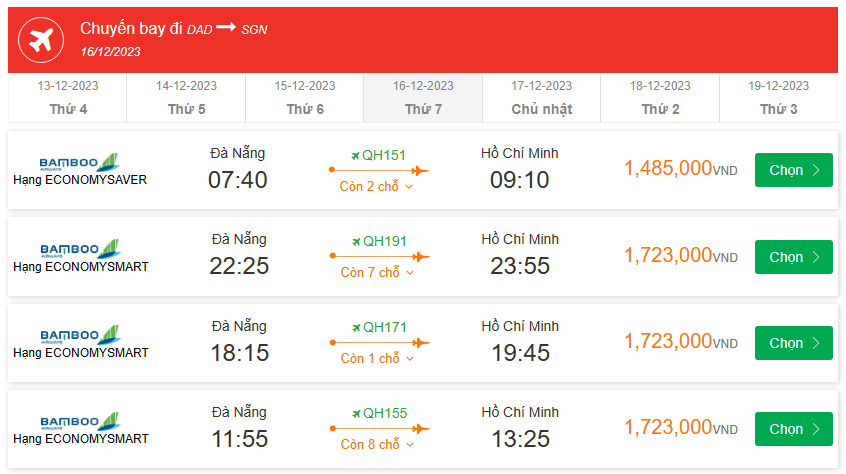Choose the 07:40 flight with Chọn button

pyautogui.click(x=794, y=170)
